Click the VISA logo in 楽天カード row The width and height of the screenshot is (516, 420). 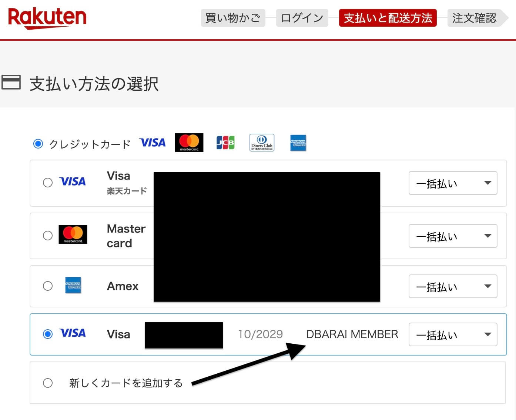[73, 181]
